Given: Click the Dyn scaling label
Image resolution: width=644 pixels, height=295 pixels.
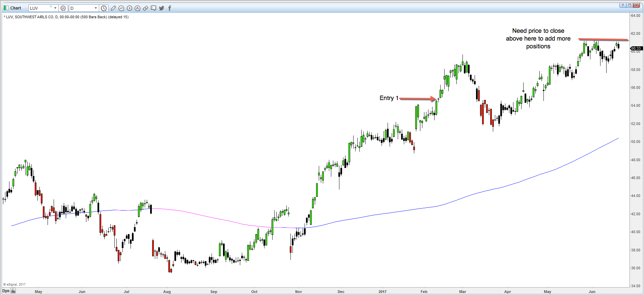Looking at the screenshot, I should point(6,291).
